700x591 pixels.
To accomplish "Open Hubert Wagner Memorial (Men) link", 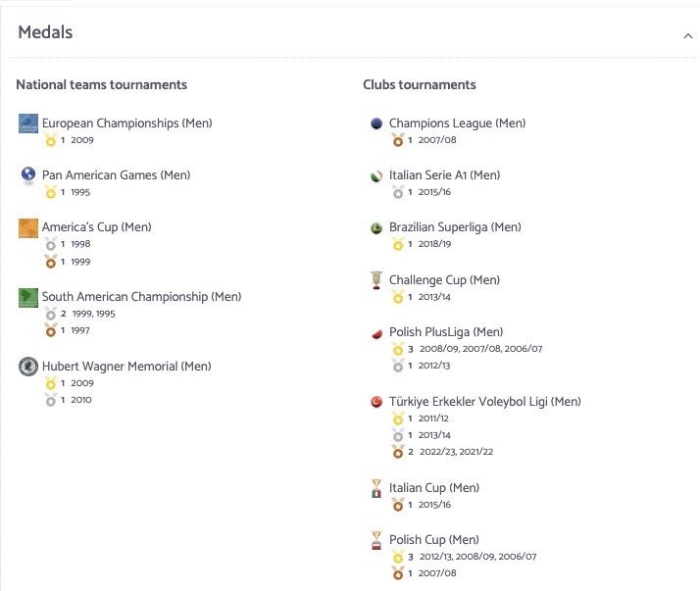I will pos(126,367).
